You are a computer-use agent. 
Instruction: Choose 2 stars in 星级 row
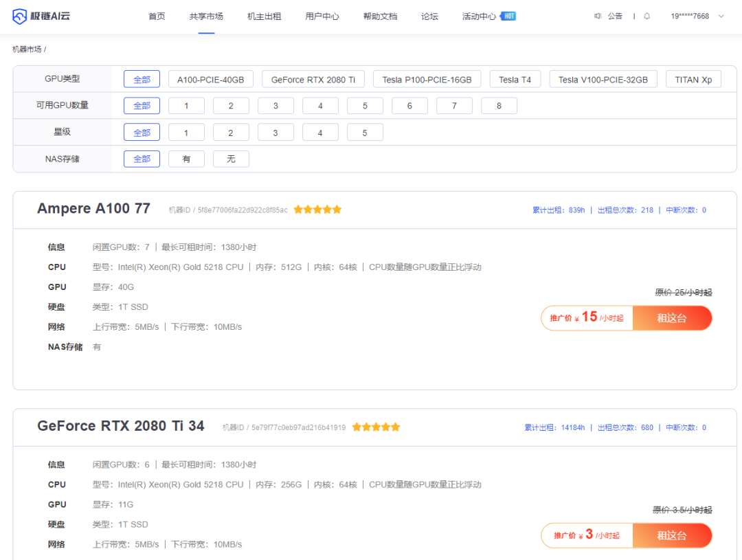[x=231, y=133]
